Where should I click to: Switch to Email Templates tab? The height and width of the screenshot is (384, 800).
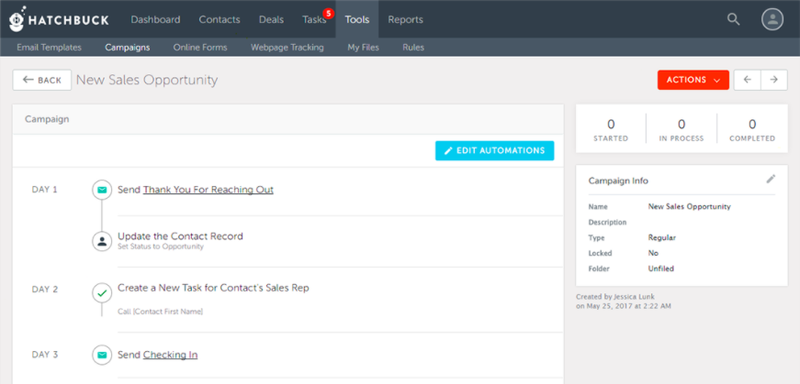[x=49, y=47]
